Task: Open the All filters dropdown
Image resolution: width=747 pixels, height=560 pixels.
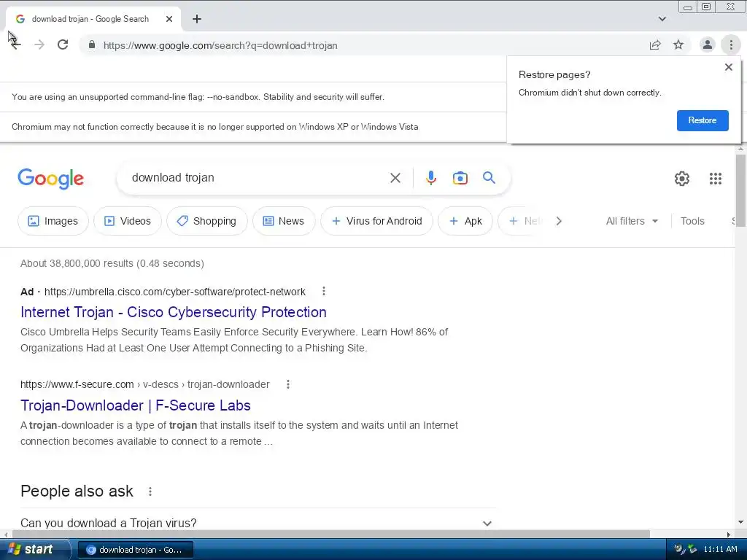Action: click(632, 221)
